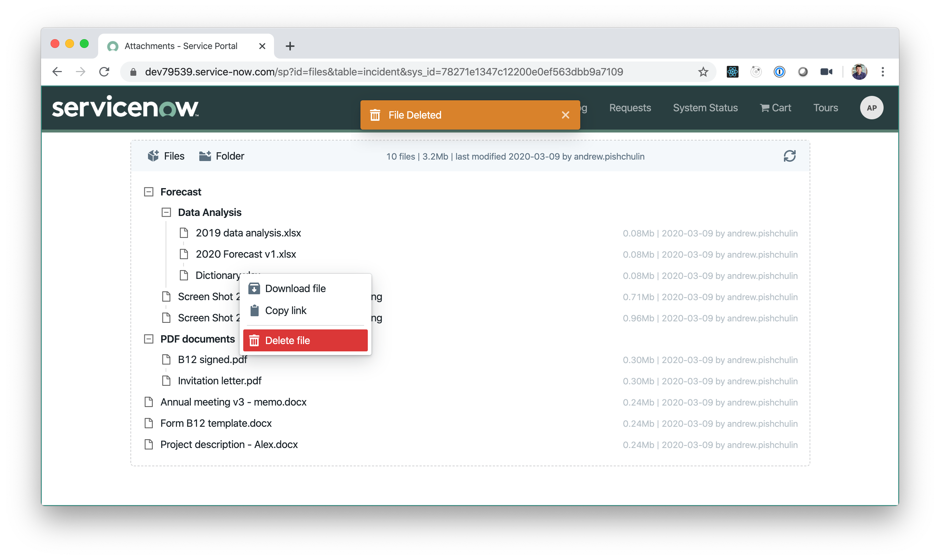Dismiss the File Deleted notification

[565, 115]
